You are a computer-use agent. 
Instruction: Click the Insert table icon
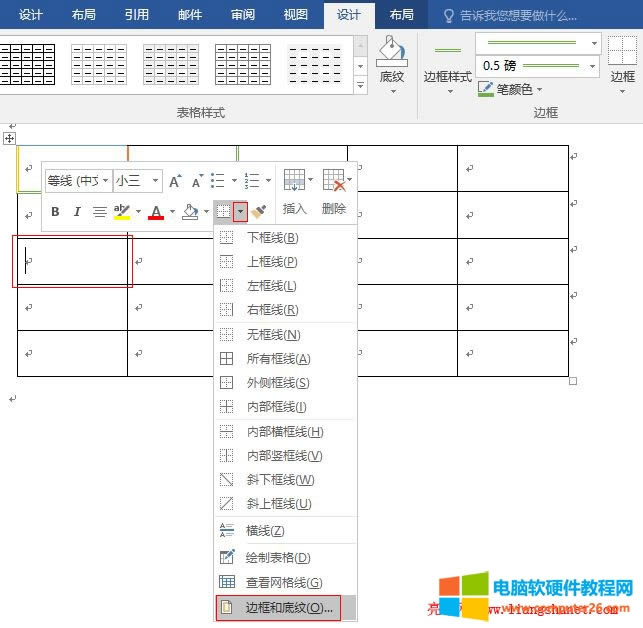point(294,180)
